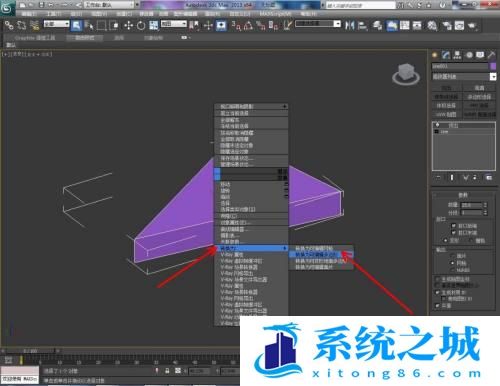500x386 pixels.
Task: Toggle Window/Crossing selection mode
Action: click(114, 25)
